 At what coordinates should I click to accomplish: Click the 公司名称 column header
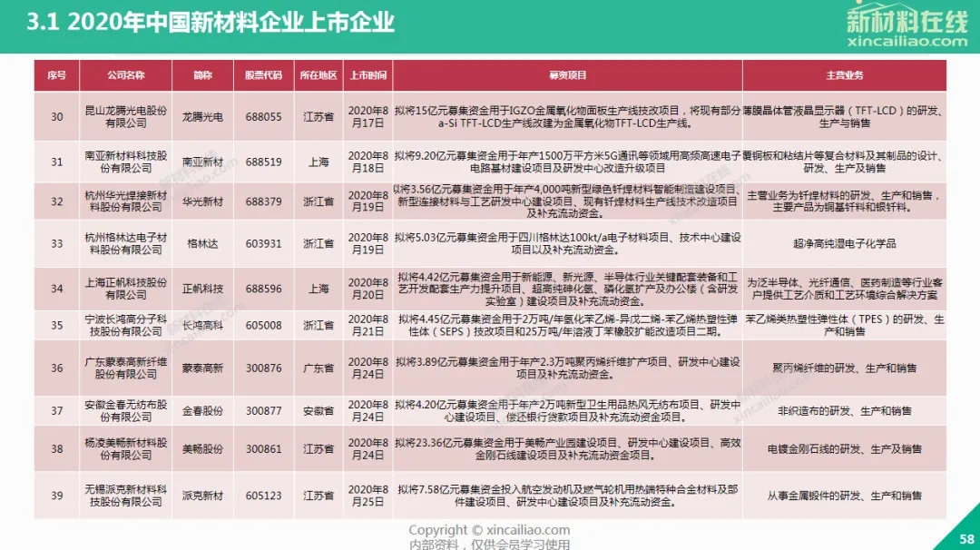coord(125,75)
